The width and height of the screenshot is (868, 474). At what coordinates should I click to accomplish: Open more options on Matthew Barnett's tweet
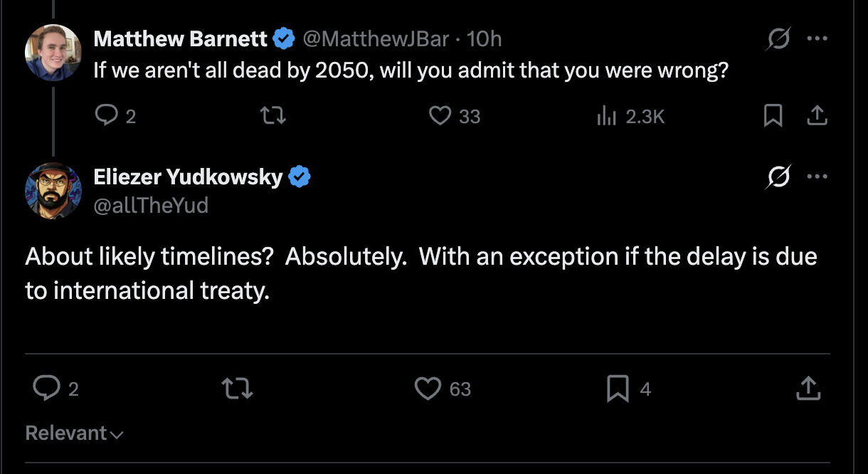817,39
